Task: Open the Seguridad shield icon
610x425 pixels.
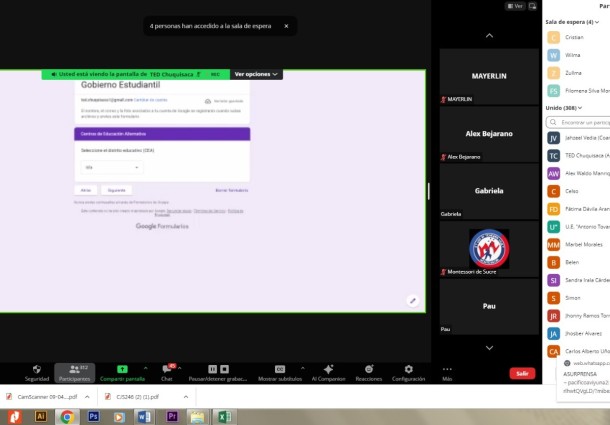Action: [x=37, y=370]
